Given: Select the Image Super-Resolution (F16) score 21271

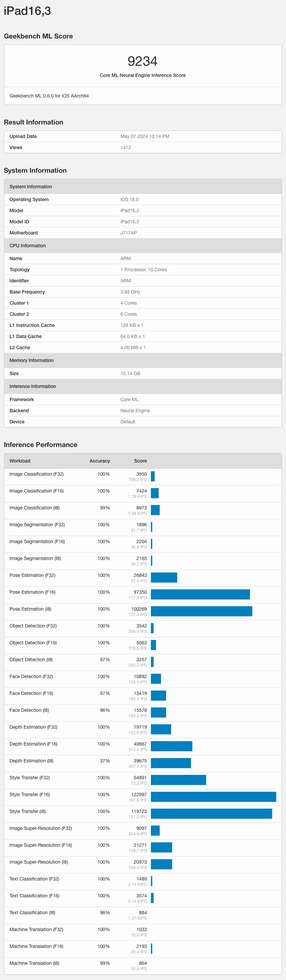Looking at the screenshot, I should [140, 845].
